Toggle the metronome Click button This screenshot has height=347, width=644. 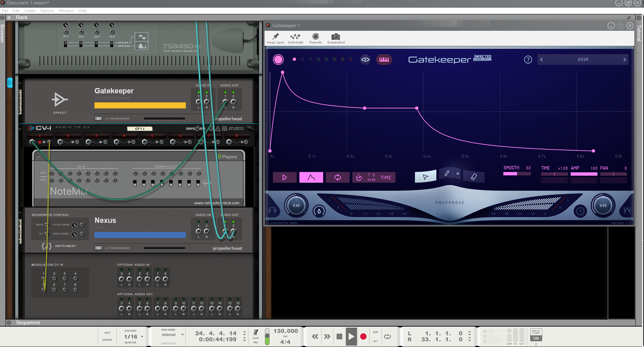256,332
